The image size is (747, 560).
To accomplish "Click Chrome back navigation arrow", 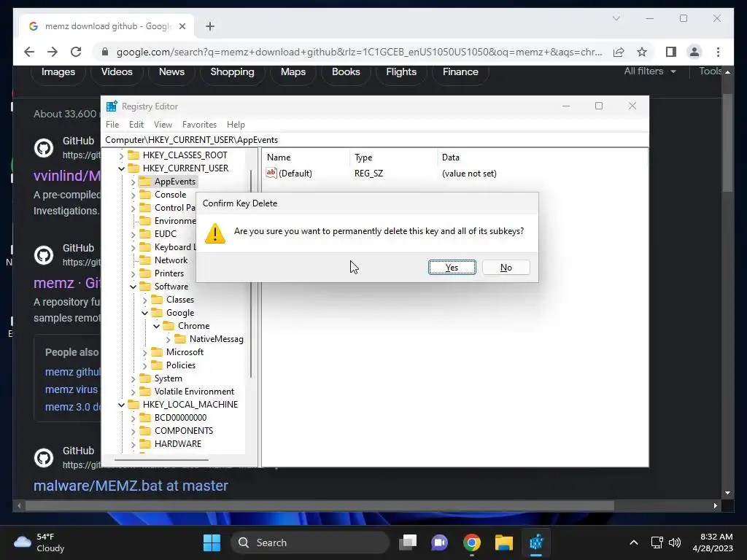I will [29, 52].
